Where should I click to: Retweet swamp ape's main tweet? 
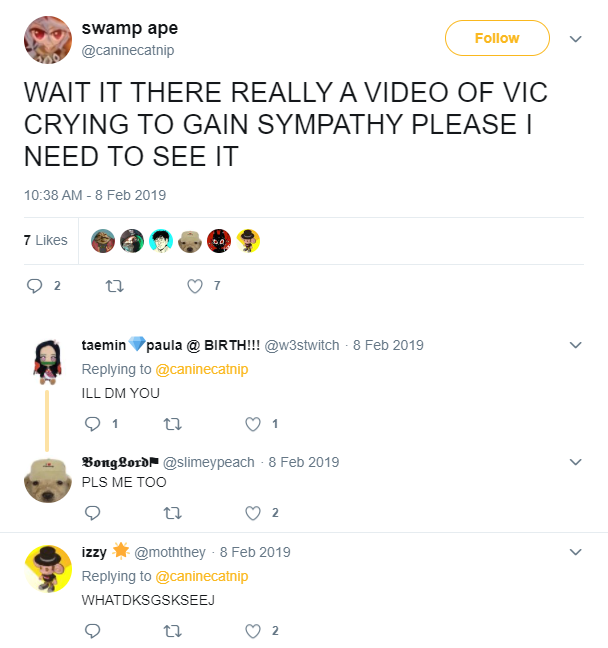pos(114,286)
